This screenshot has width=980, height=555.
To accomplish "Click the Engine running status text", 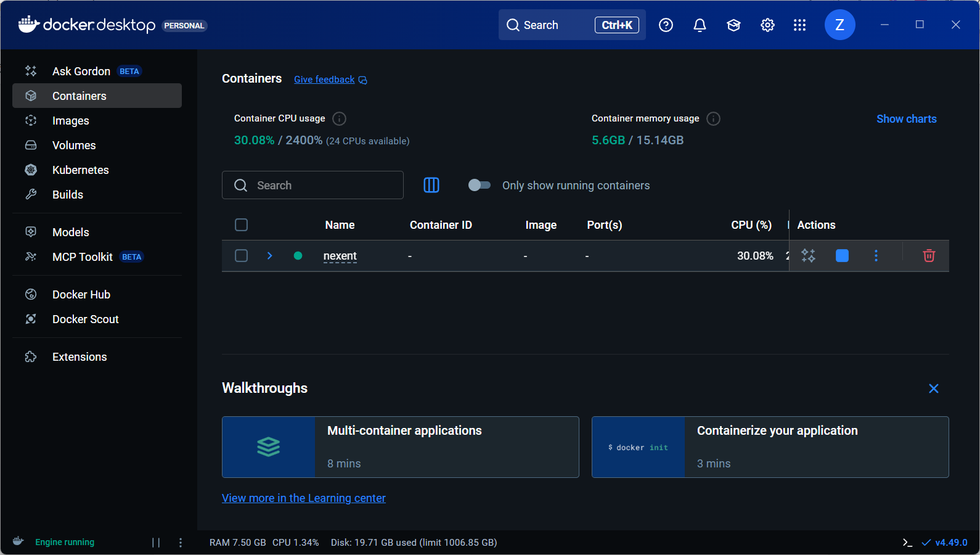I will (65, 542).
